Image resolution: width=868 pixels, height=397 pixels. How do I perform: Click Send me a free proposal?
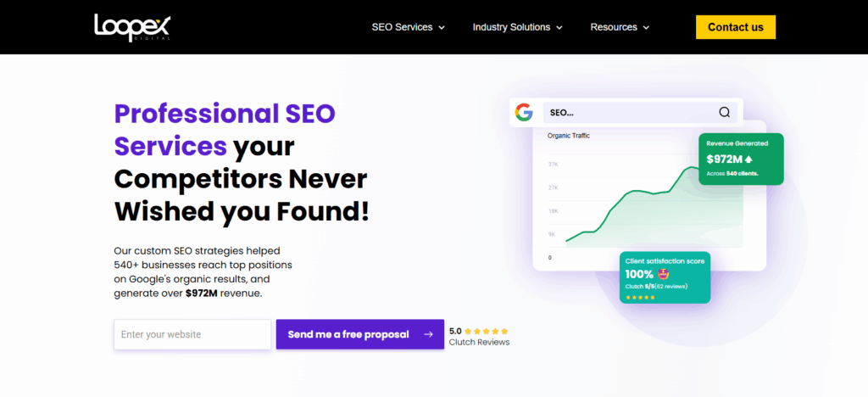point(348,334)
